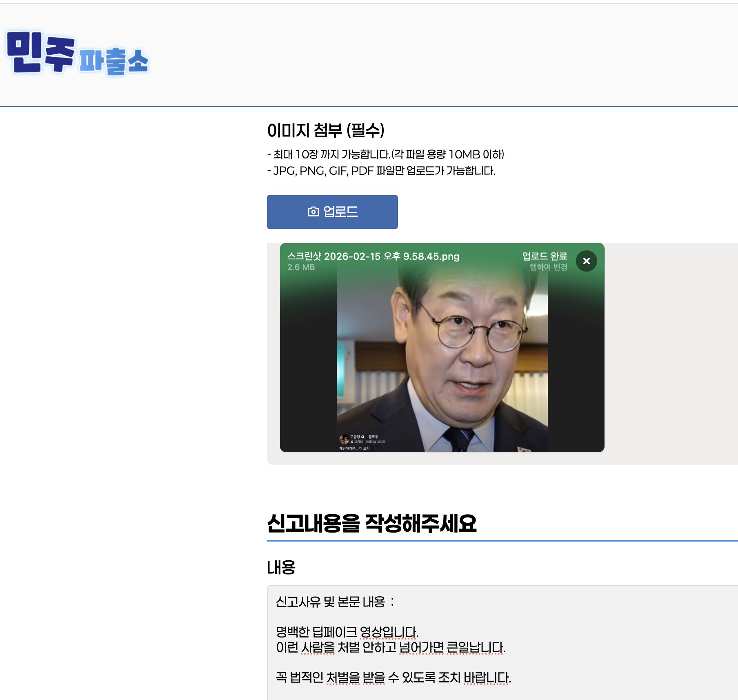Screen dimensions: 738x700
Task: Click the 2.6 MB file size label
Action: point(301,268)
